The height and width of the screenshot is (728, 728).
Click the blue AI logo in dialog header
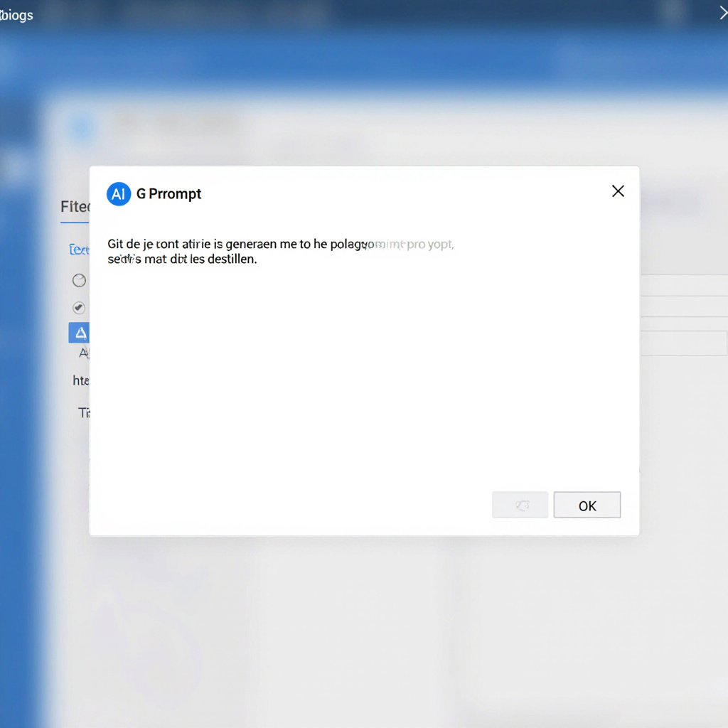(119, 193)
